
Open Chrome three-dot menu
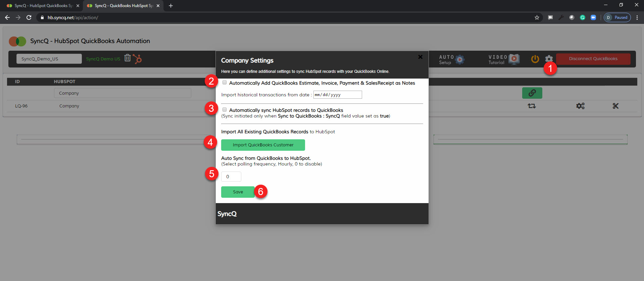point(637,17)
